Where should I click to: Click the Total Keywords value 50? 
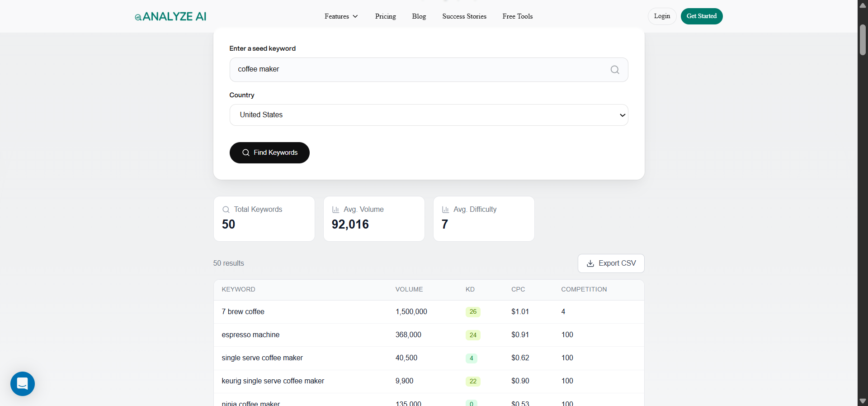(x=229, y=224)
